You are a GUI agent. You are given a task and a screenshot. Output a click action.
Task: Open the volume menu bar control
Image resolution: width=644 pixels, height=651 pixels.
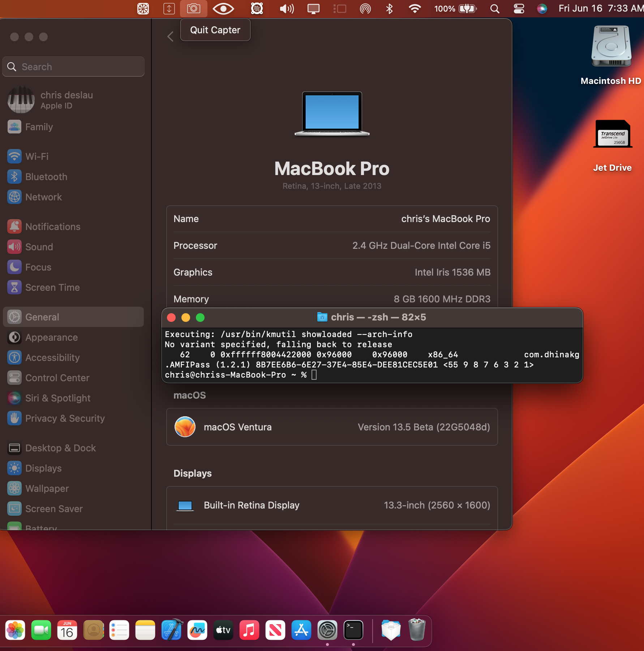[287, 9]
